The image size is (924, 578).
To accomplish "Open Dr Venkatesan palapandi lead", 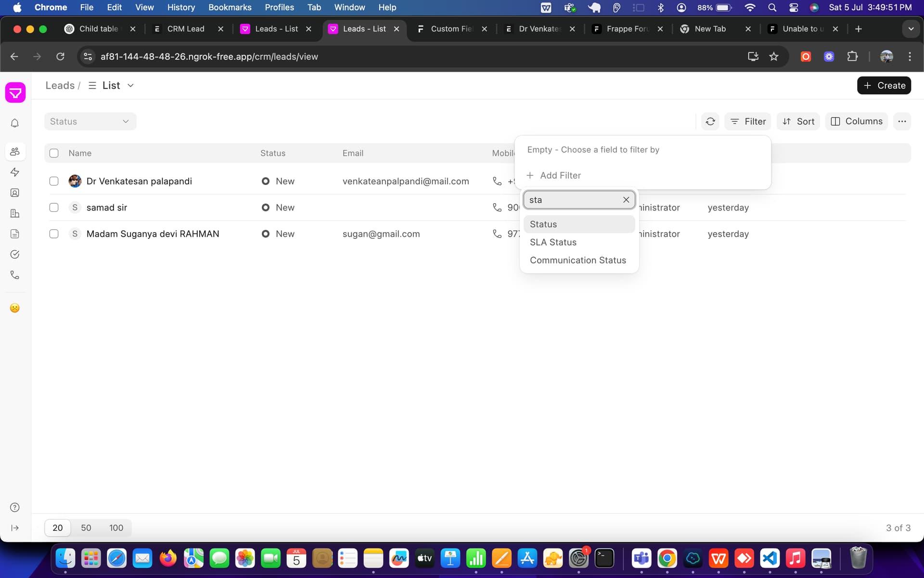I will pyautogui.click(x=139, y=181).
